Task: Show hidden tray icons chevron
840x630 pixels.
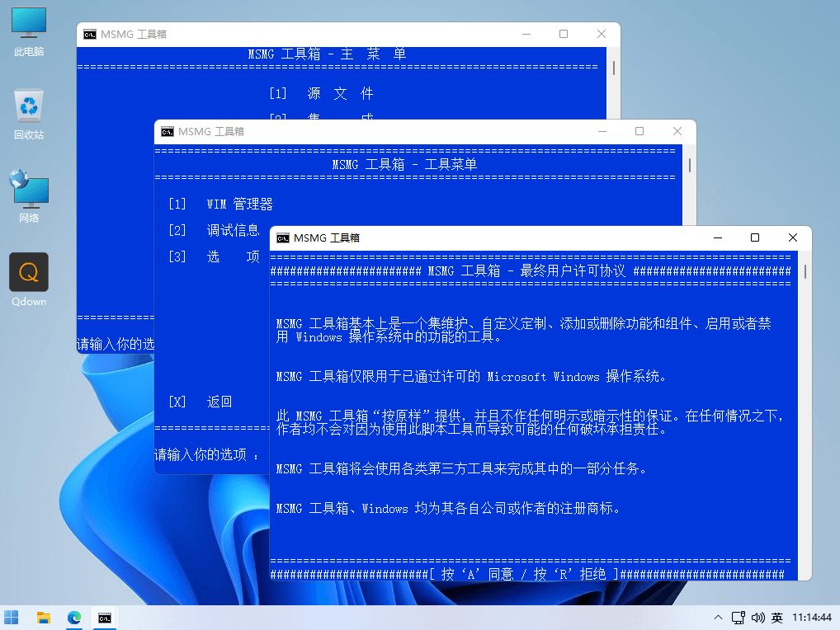Action: click(x=718, y=618)
